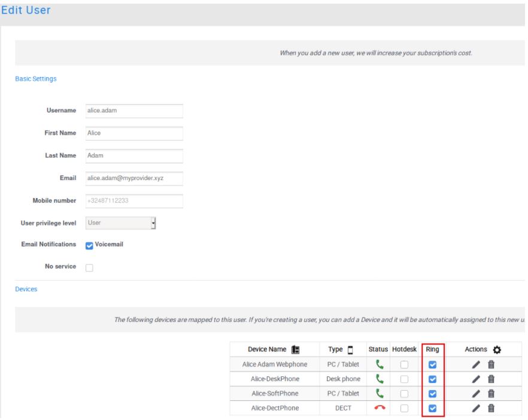Disable Ring for Alice-DectPhone

click(433, 408)
